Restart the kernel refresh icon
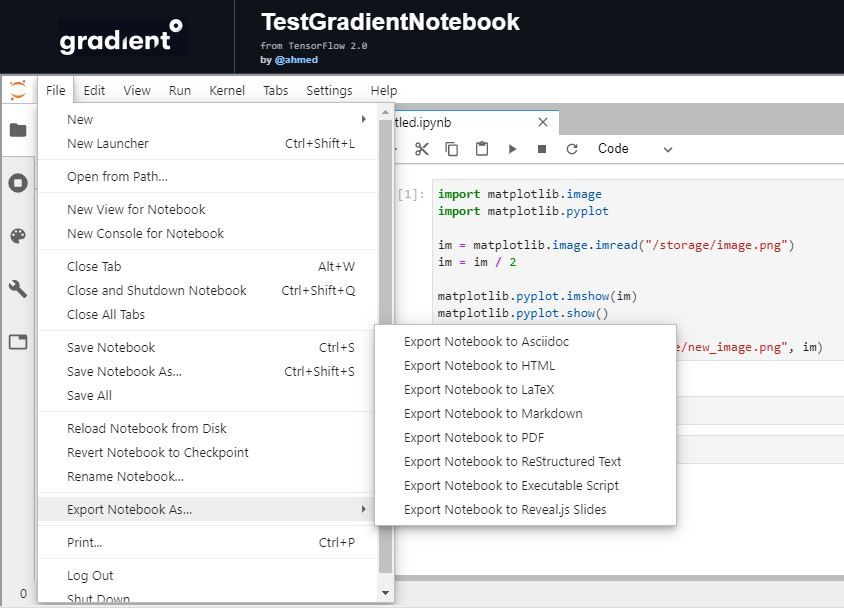 point(572,149)
